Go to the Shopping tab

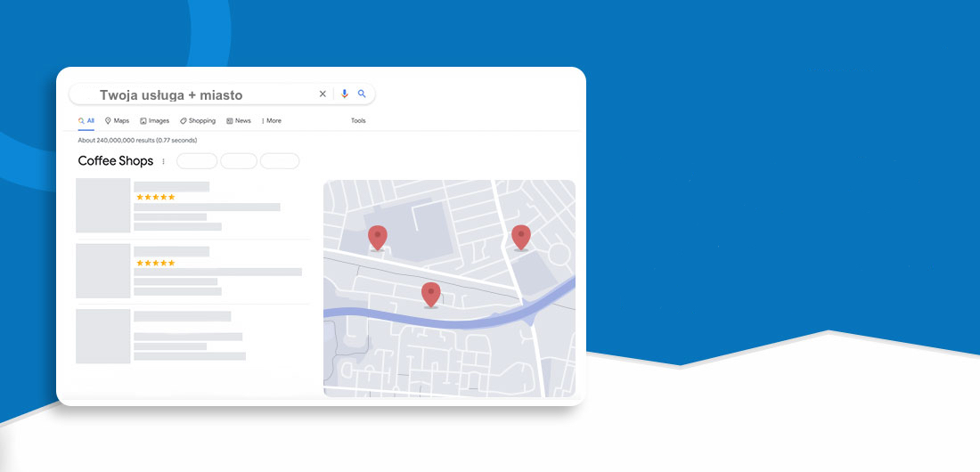(x=198, y=120)
